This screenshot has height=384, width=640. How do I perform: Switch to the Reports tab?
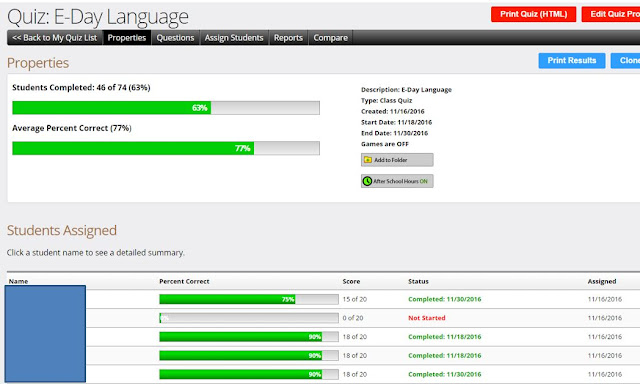289,38
